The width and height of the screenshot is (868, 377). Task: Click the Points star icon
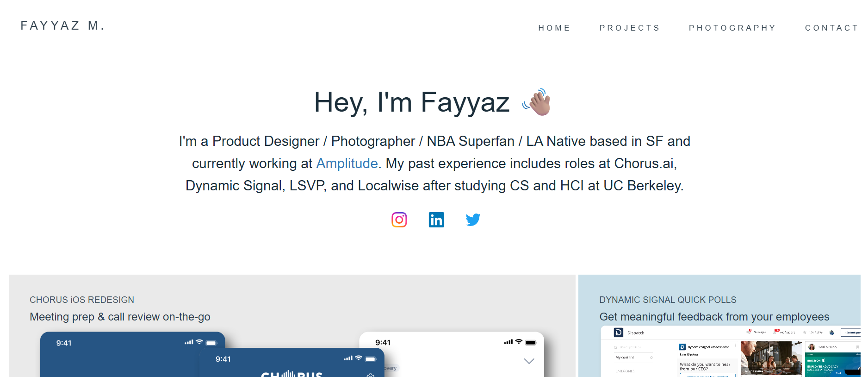[x=805, y=333]
